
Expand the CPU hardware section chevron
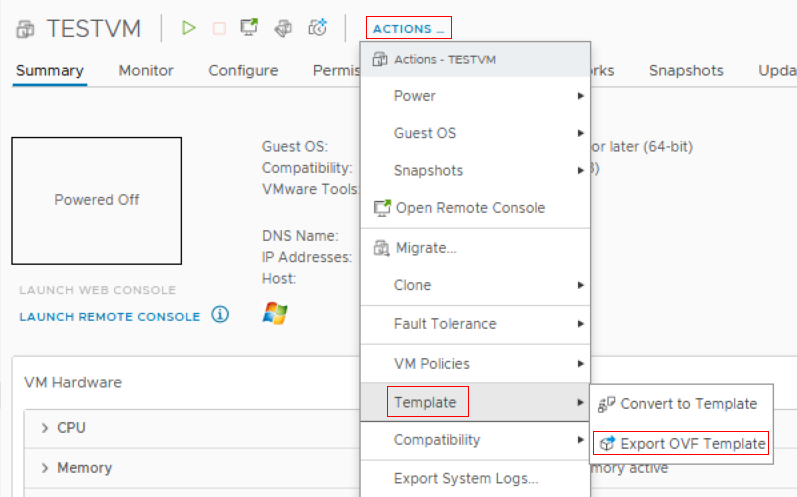[x=45, y=428]
